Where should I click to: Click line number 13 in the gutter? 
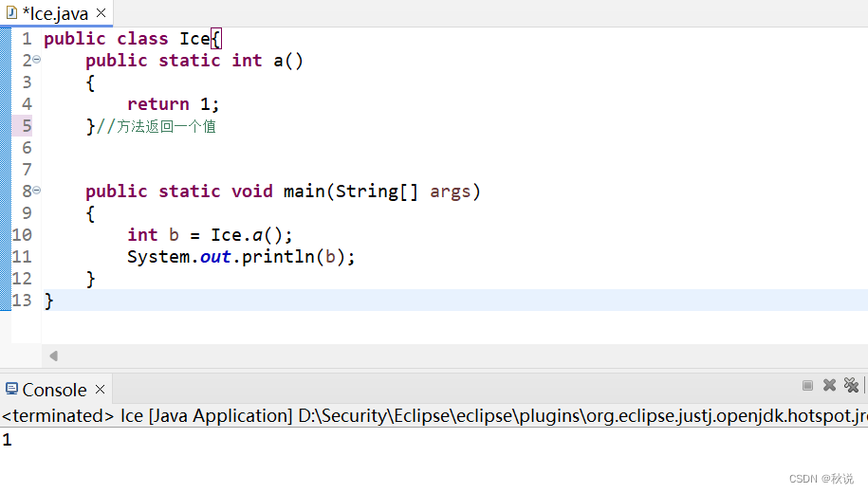click(22, 301)
